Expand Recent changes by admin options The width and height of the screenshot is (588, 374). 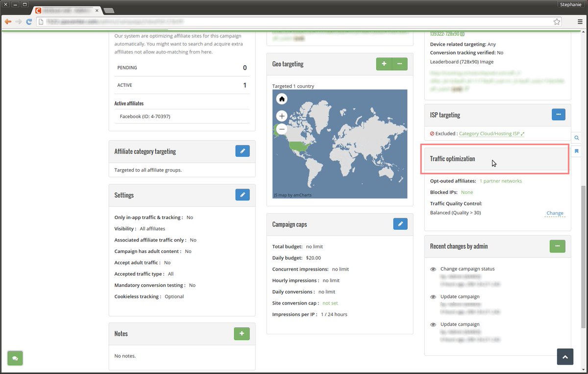pos(557,247)
